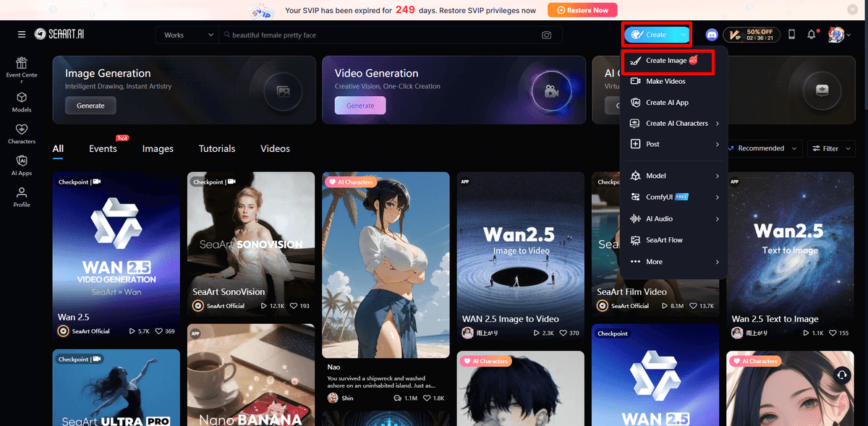This screenshot has height=426, width=868.
Task: Expand the ComfyUI submenu
Action: point(673,197)
